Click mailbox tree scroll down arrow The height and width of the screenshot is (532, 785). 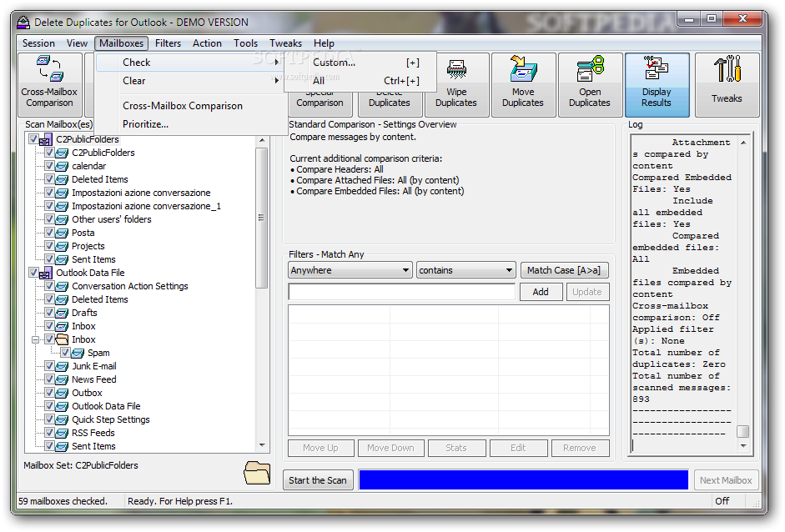[262, 445]
